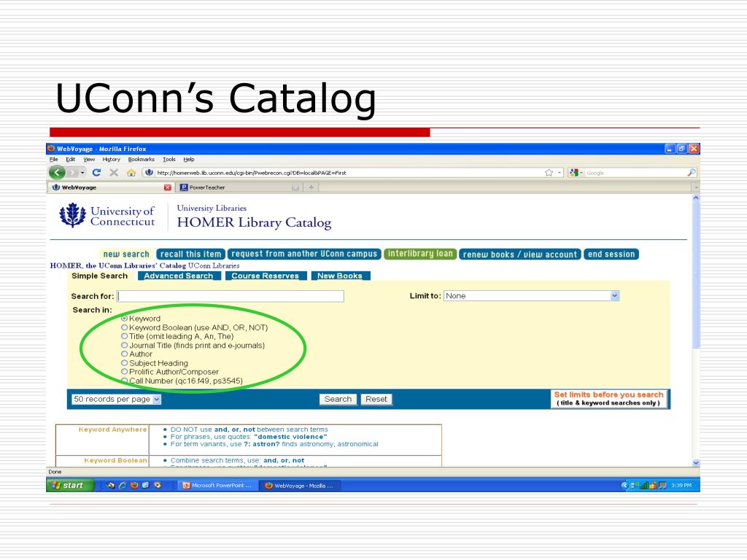The width and height of the screenshot is (747, 560).
Task: Click the page scrollbar up arrow
Action: pyautogui.click(x=696, y=198)
